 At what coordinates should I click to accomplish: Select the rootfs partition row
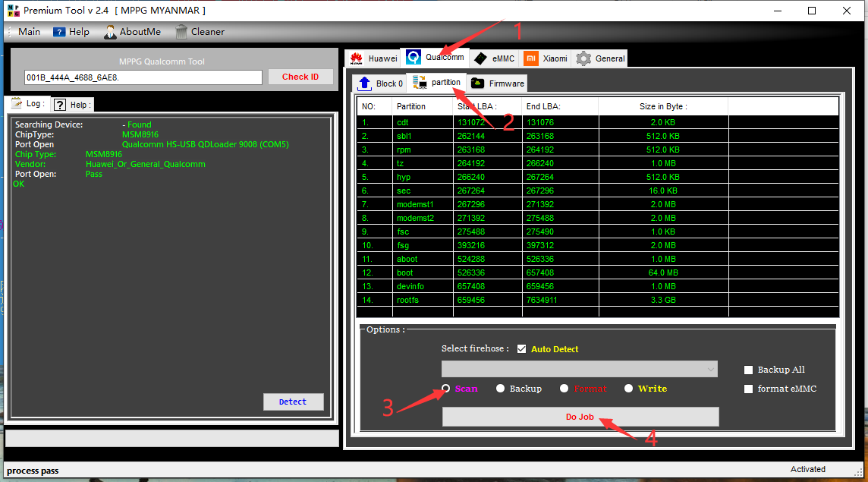[x=598, y=301]
